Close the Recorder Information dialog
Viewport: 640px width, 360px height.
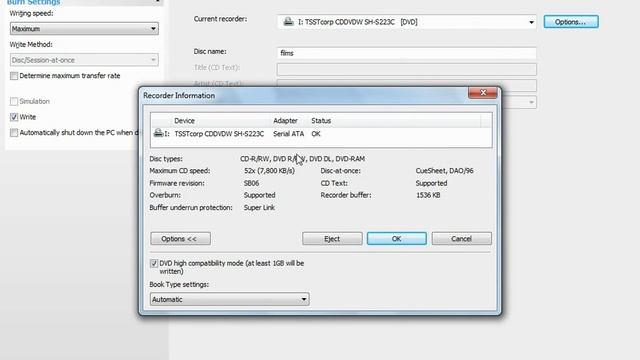(482, 93)
